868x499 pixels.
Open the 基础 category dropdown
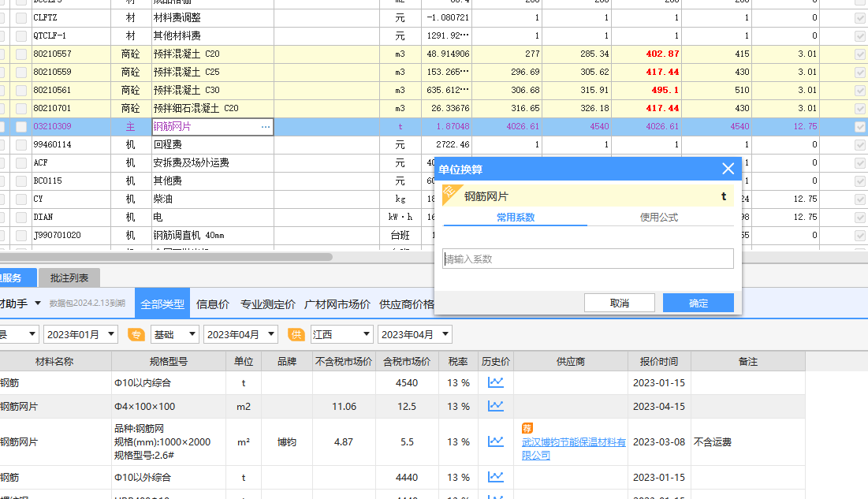[175, 334]
